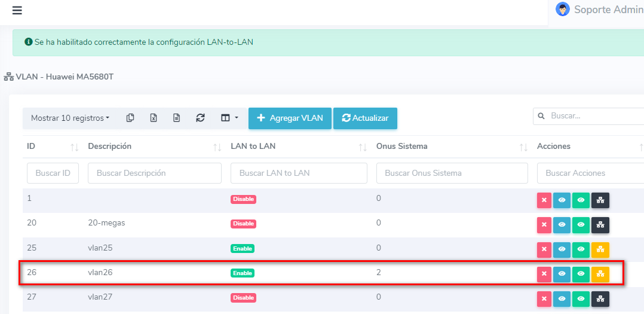Open the hamburger sidebar menu
This screenshot has width=644, height=314.
click(x=17, y=11)
